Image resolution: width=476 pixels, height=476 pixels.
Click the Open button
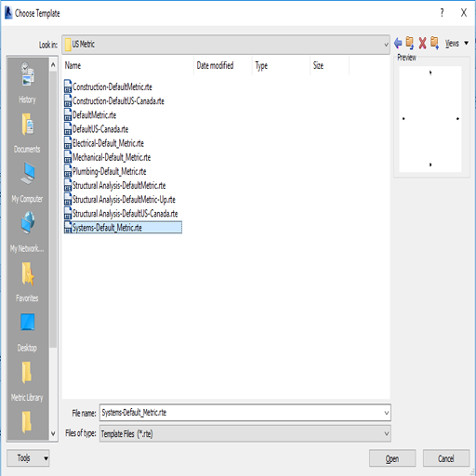point(392,458)
